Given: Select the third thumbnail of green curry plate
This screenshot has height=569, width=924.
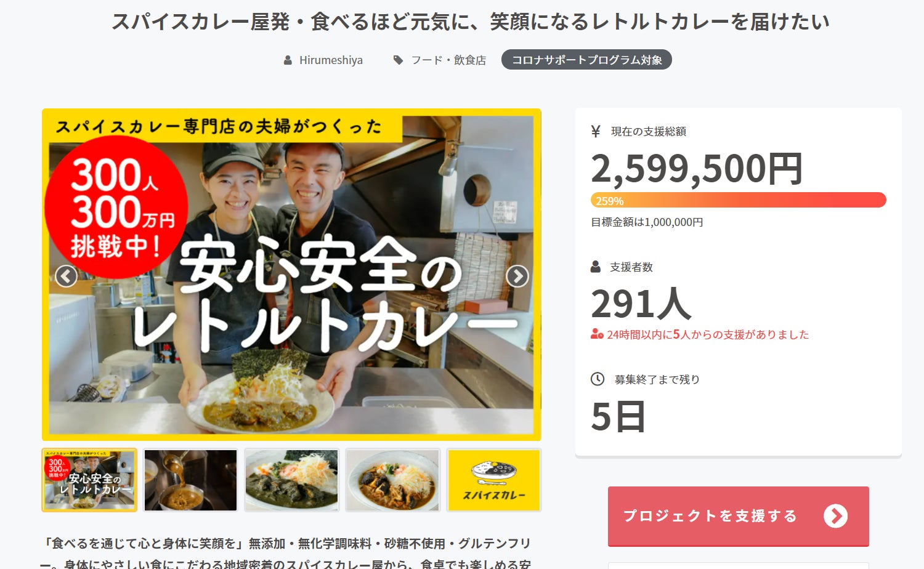Looking at the screenshot, I should point(291,480).
